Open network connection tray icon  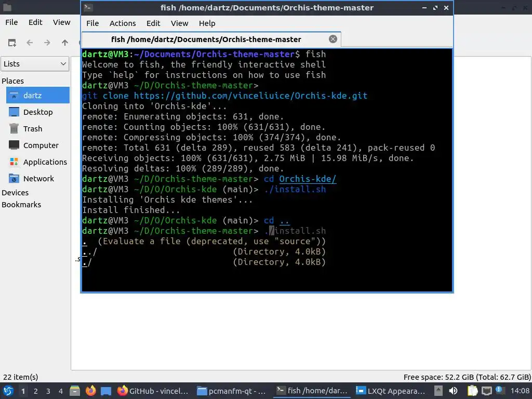click(486, 391)
